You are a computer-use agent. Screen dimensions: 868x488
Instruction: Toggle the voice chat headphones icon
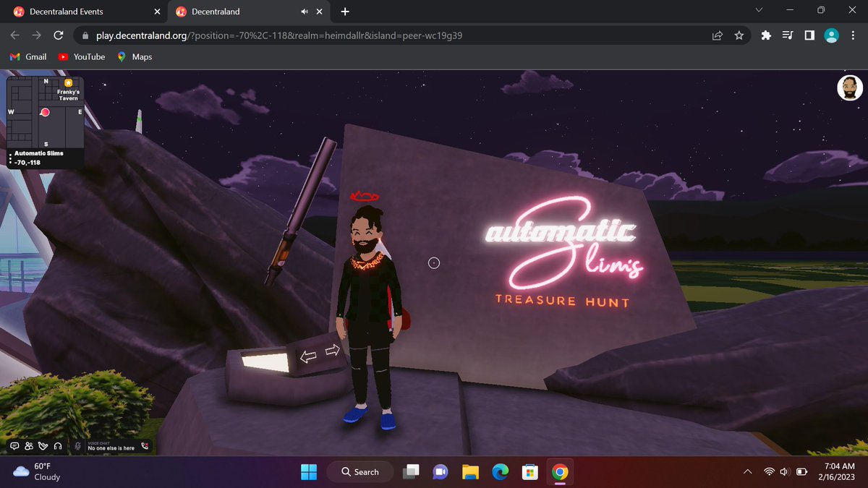(x=57, y=446)
